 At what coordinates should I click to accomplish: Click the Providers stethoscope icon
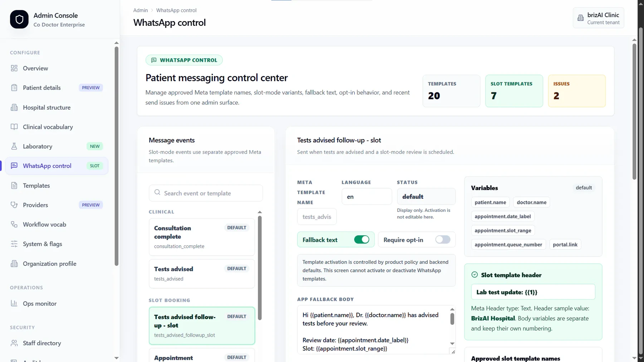[14, 205]
